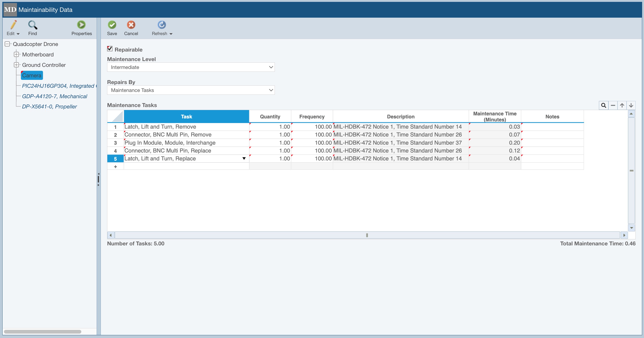Expand the Motherboard tree node
Viewport: 644px width, 338px height.
click(x=16, y=54)
